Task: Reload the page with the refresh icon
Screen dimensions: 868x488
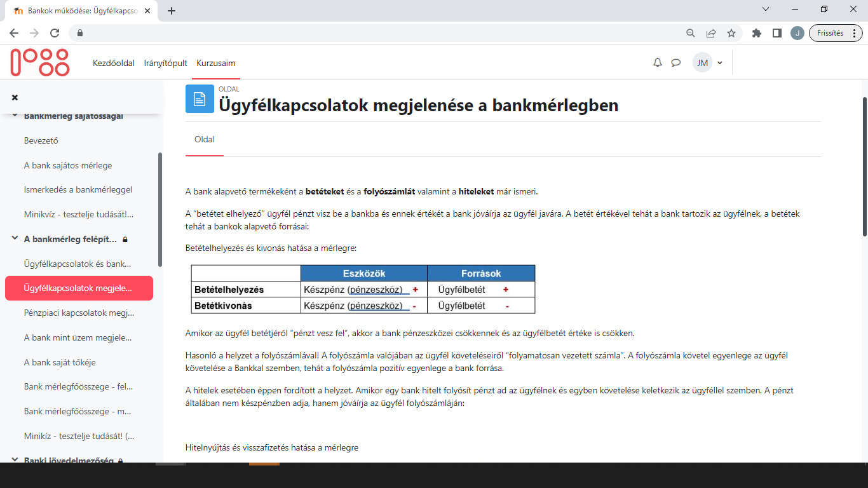Action: [x=57, y=32]
